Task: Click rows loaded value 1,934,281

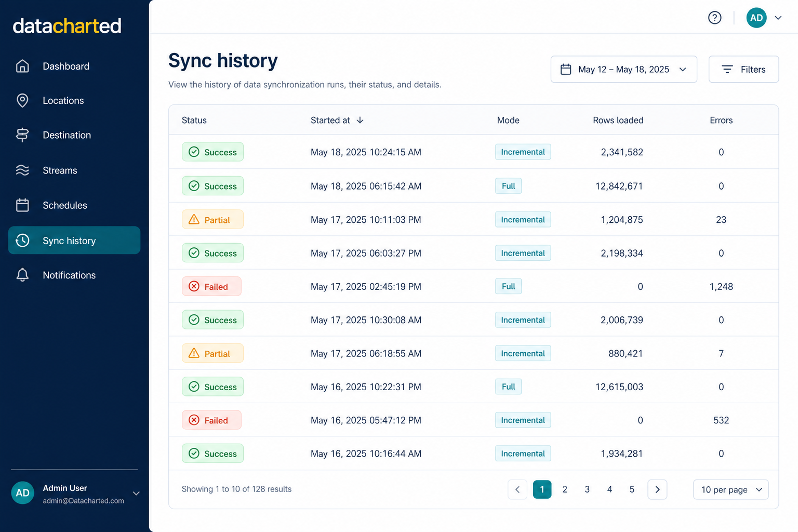Action: (x=622, y=454)
